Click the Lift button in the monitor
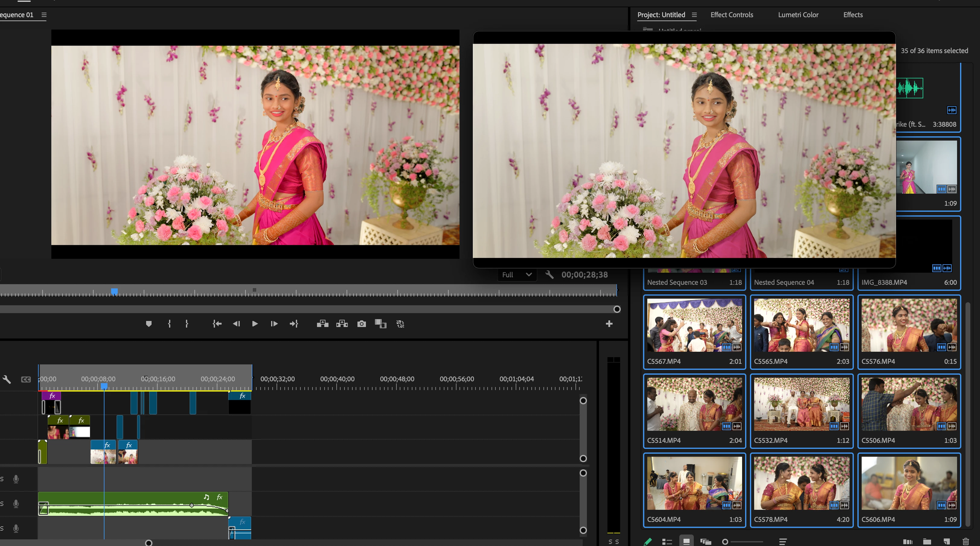980x546 pixels. [322, 324]
